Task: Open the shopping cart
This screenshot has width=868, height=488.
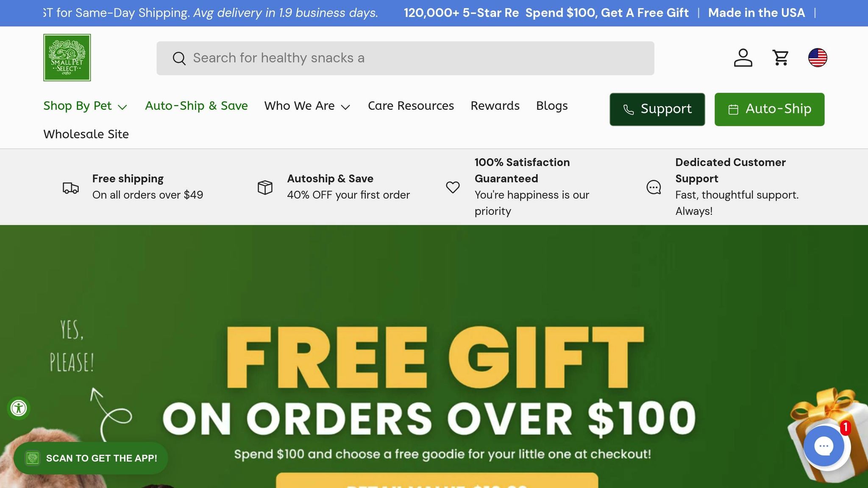Action: [x=780, y=58]
